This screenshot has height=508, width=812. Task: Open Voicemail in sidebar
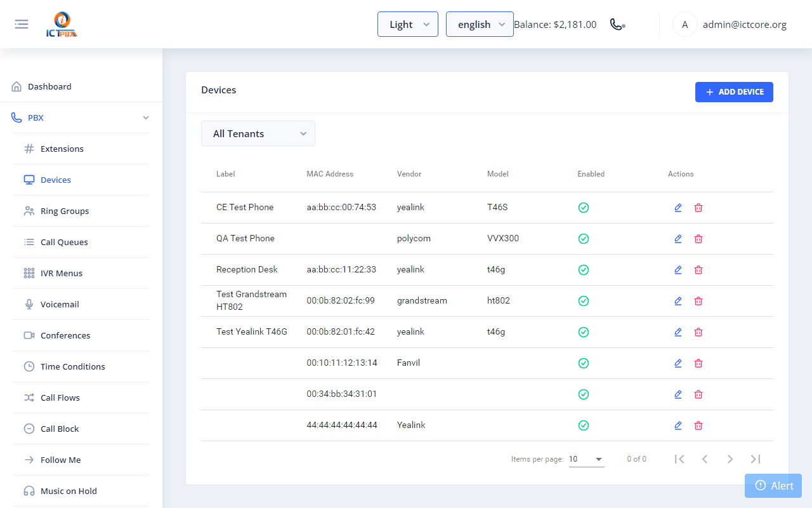pyautogui.click(x=81, y=304)
